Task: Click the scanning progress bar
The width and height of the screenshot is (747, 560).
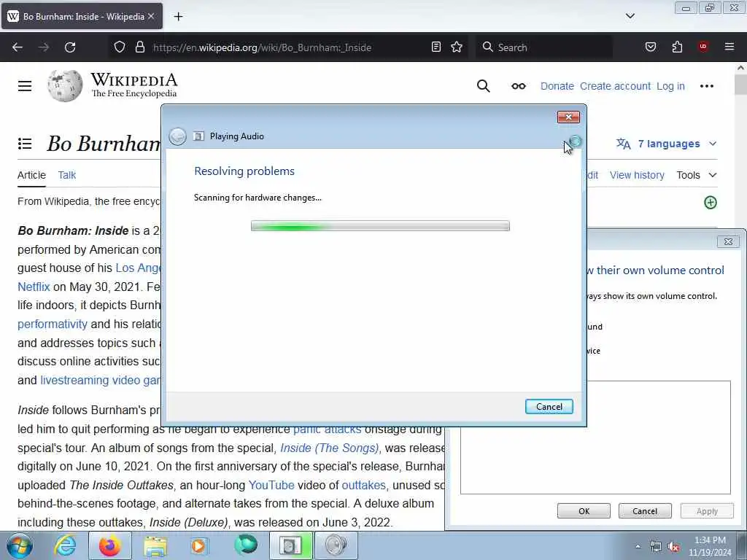Action: pyautogui.click(x=380, y=226)
